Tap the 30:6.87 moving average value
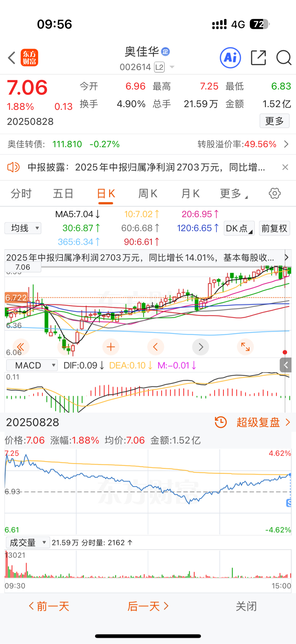 (81, 228)
